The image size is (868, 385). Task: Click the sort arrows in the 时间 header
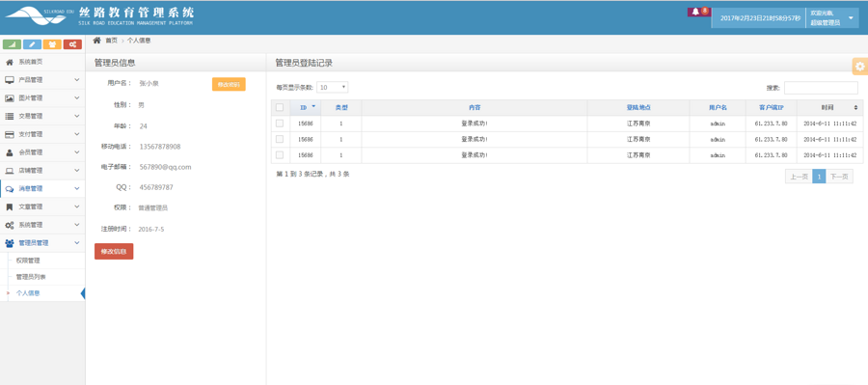(855, 107)
